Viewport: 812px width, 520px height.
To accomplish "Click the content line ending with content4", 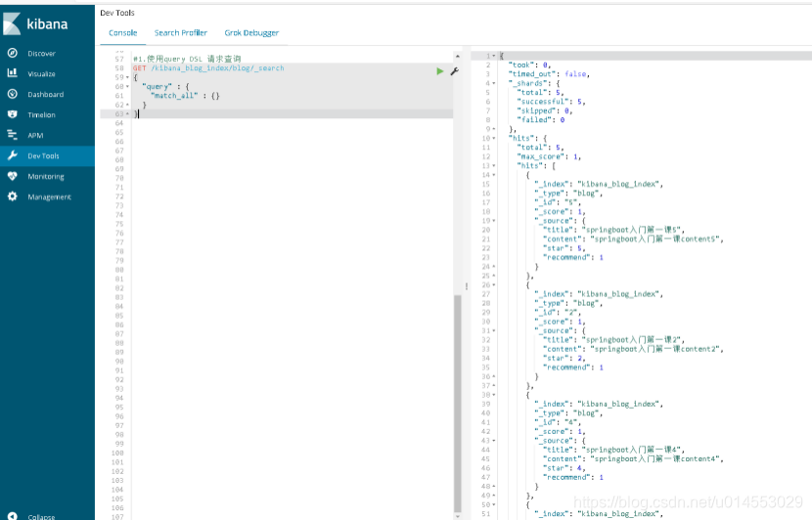I will 633,459.
